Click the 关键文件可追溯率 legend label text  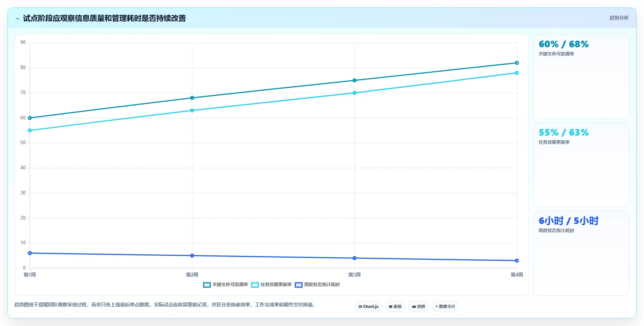(x=230, y=285)
